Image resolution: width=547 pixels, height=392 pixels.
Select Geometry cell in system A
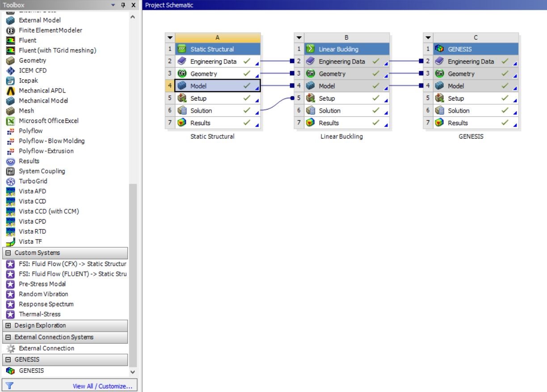click(x=218, y=74)
